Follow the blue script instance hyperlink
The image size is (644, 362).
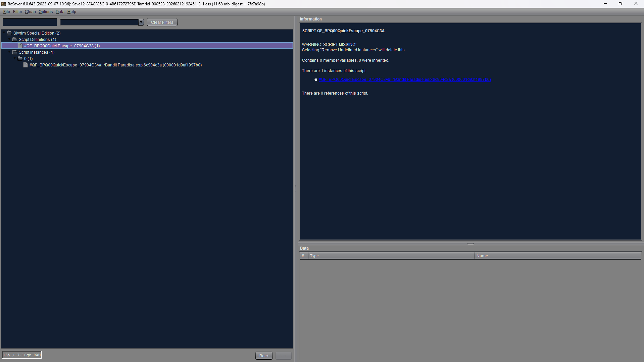[404, 80]
